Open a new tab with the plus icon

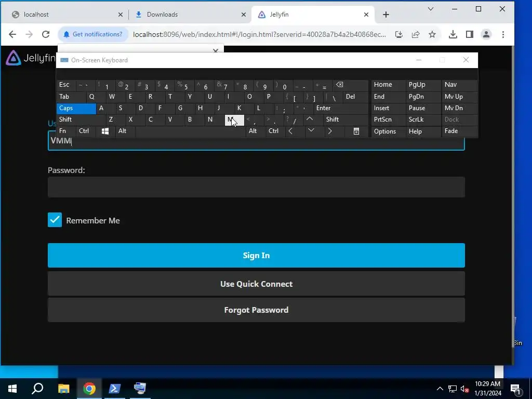tap(386, 15)
